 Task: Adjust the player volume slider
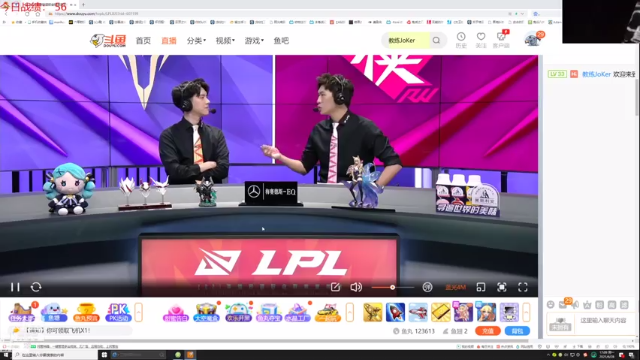pos(392,287)
